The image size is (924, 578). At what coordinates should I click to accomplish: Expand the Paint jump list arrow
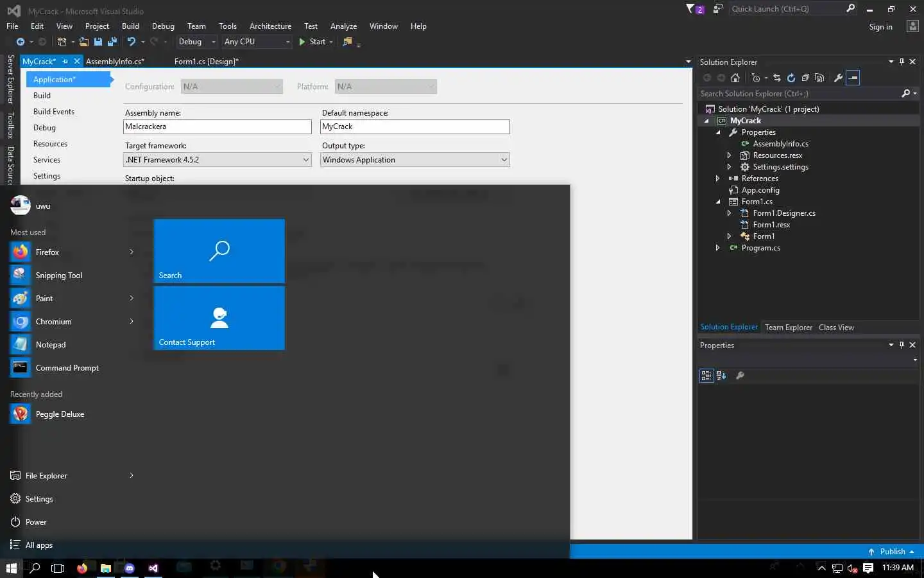coord(131,299)
